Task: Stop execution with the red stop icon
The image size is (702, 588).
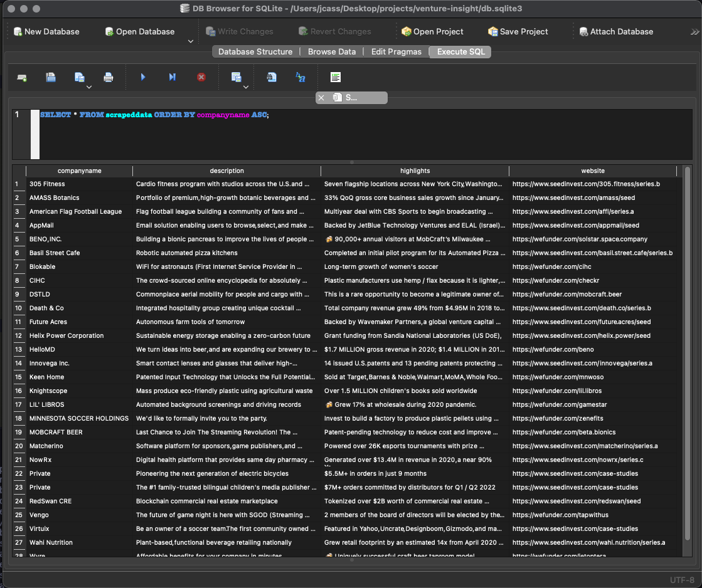Action: coord(201,77)
